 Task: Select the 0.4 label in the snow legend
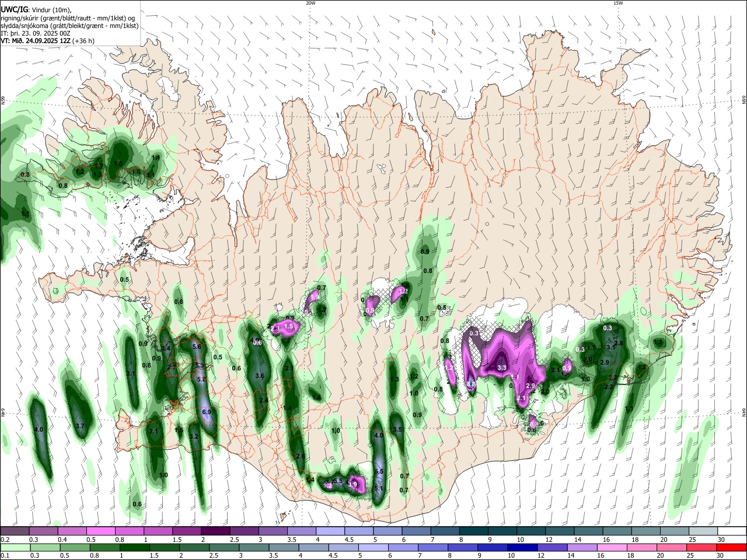pyautogui.click(x=62, y=540)
